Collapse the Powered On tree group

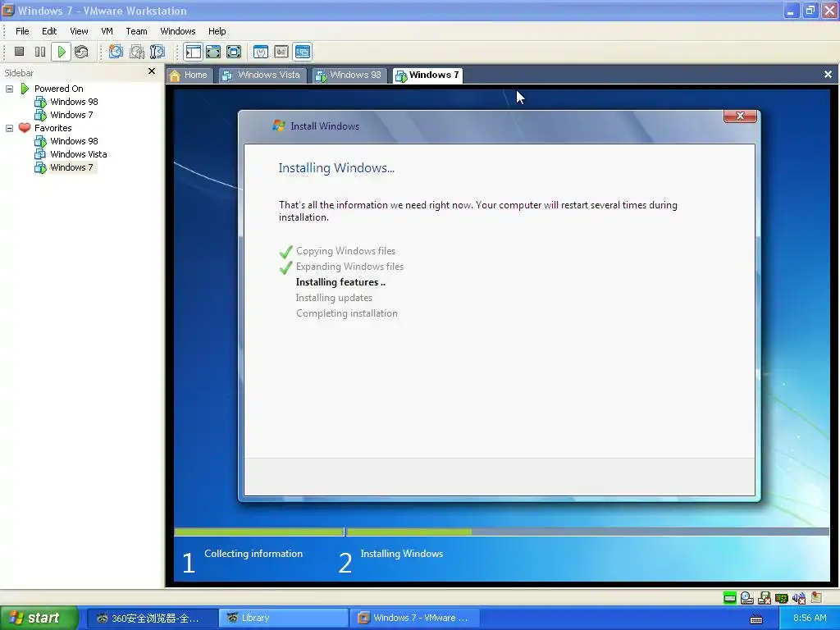pos(9,89)
